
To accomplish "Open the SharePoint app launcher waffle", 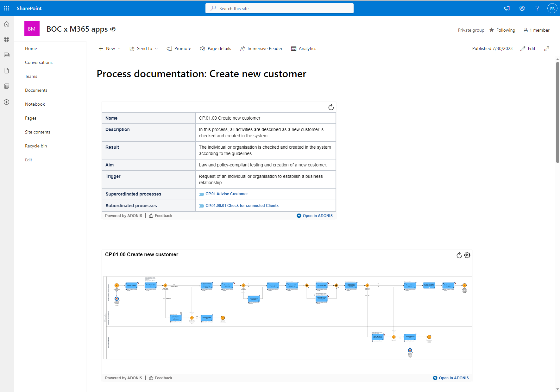I will [x=7, y=8].
